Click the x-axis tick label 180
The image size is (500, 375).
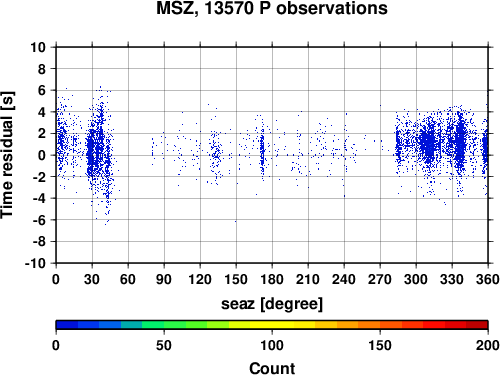pos(272,279)
